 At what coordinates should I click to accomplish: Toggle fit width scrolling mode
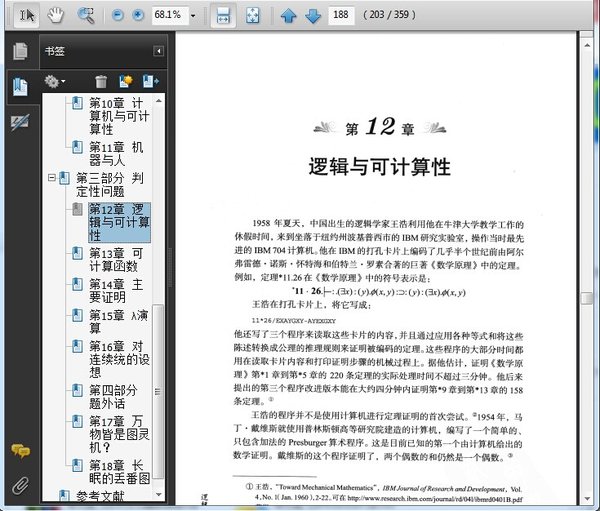click(x=224, y=15)
